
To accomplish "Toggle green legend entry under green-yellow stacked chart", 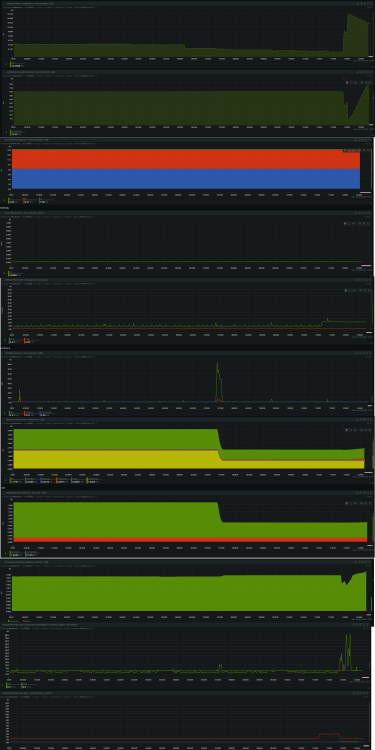I will [16, 480].
